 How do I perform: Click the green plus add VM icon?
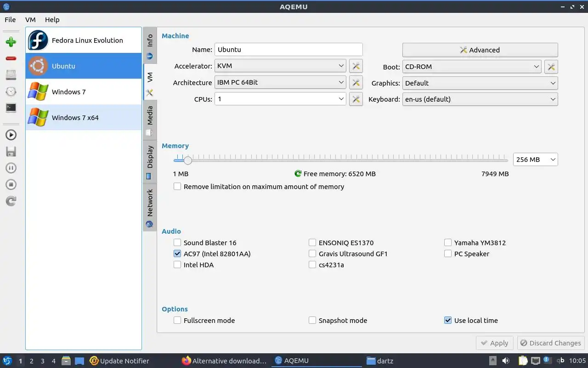coord(11,42)
